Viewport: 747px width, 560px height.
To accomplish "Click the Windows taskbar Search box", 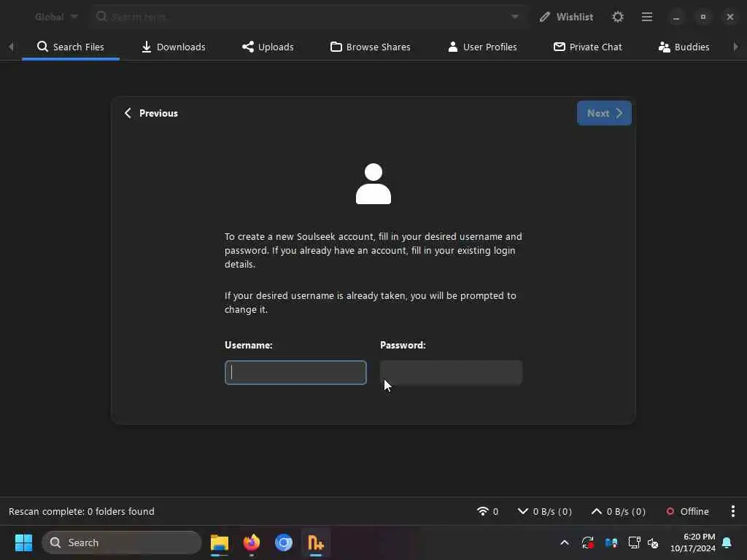I will pos(122,542).
